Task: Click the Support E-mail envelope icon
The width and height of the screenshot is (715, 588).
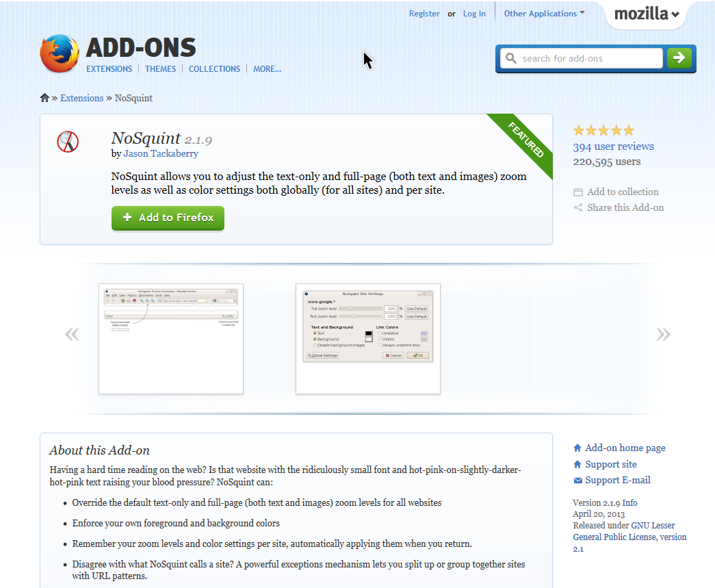Action: click(x=577, y=481)
